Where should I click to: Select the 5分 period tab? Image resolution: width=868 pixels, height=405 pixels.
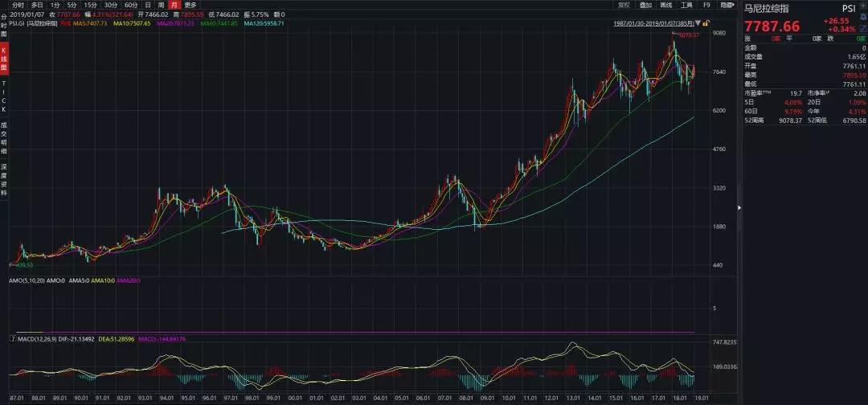pyautogui.click(x=72, y=5)
